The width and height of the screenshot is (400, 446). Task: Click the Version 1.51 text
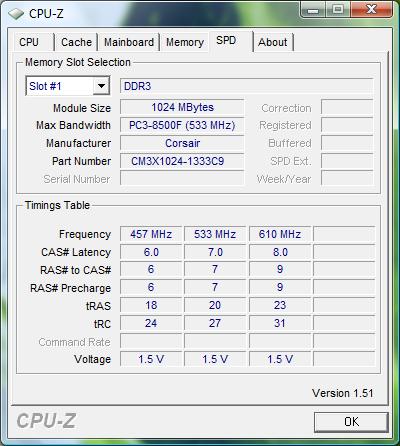coord(343,393)
